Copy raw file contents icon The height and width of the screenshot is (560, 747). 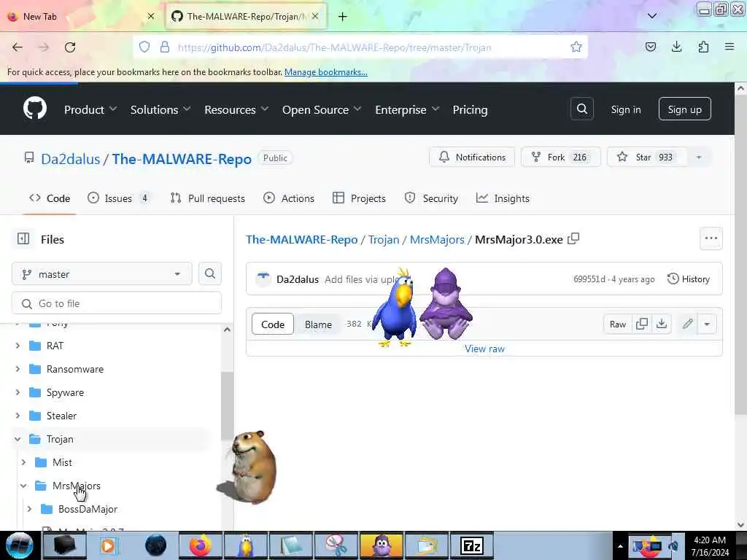tap(642, 324)
